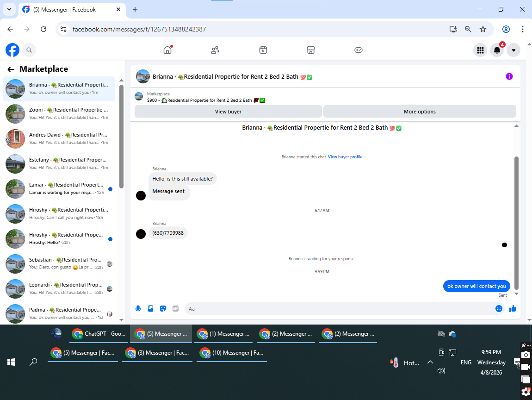Screen dimensions: 532x400
Task: Open the Andres David conversation
Action: pos(59,138)
